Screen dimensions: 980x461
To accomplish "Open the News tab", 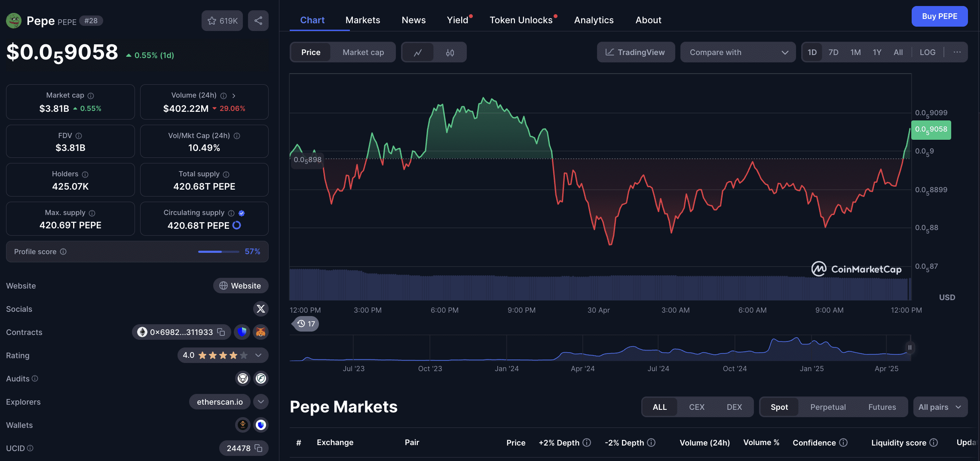I will click(413, 20).
